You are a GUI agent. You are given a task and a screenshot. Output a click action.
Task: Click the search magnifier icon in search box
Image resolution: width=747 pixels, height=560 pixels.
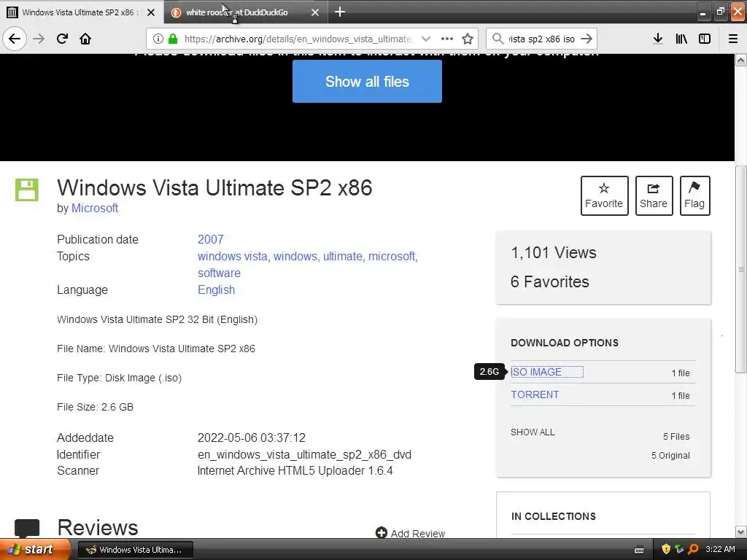(x=498, y=39)
